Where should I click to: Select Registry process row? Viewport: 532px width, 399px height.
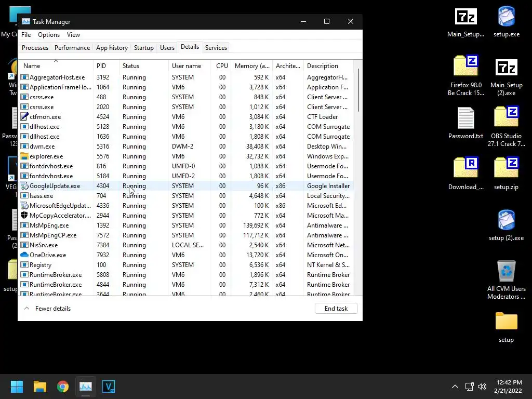[x=186, y=265]
